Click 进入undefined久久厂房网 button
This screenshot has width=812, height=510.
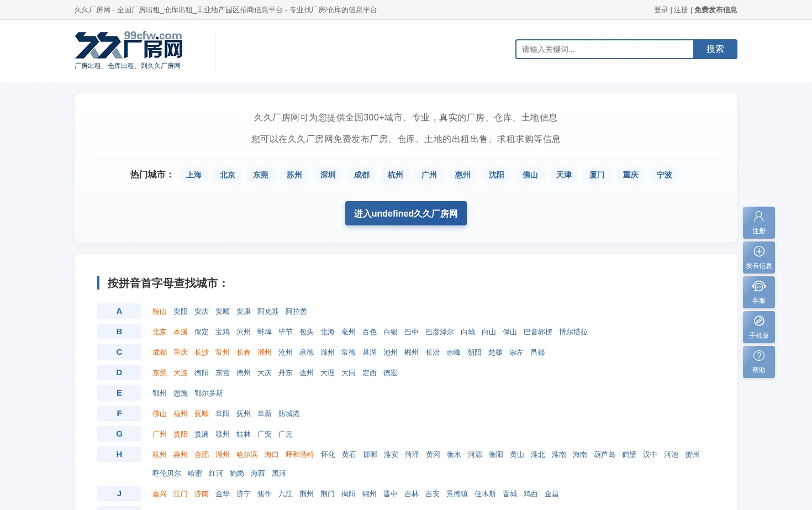click(x=406, y=213)
